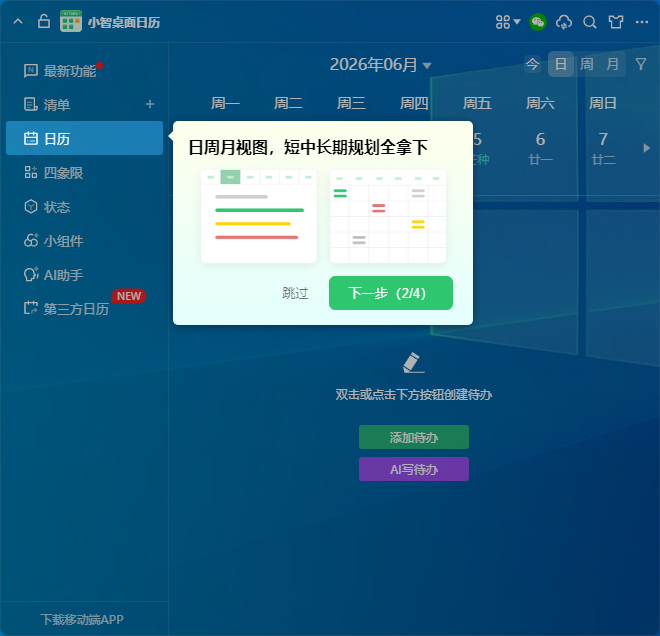Open the AI助手 sidebar item
The image size is (660, 636).
84,275
